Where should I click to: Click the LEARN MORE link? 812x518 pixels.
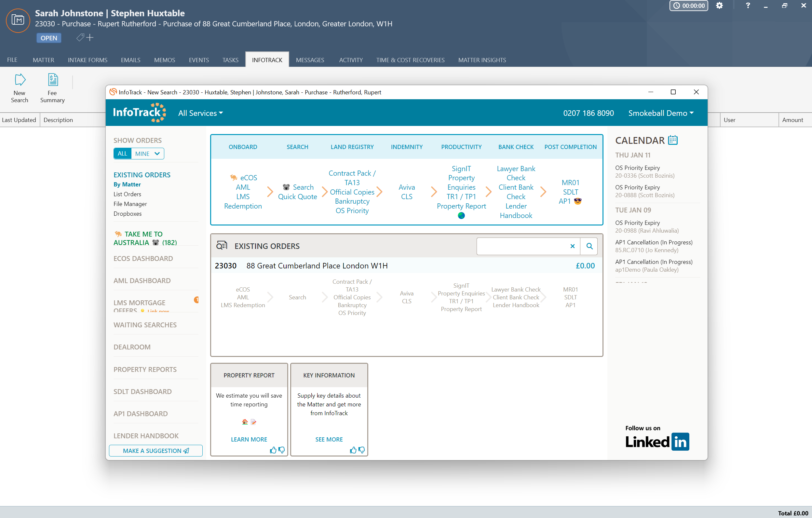[x=249, y=439]
